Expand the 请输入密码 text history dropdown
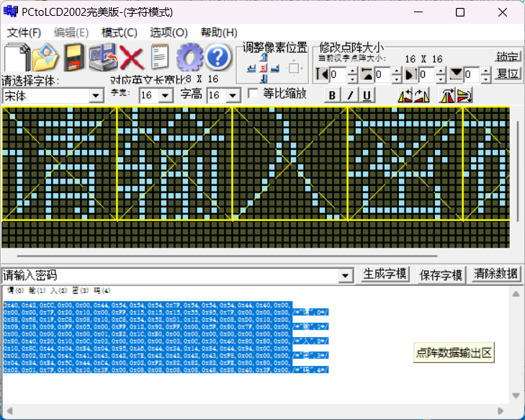 (x=345, y=276)
